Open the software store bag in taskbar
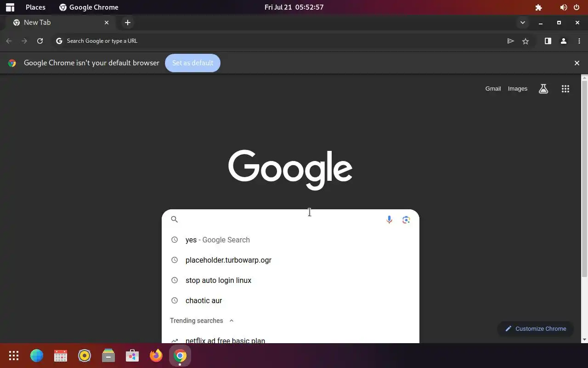The width and height of the screenshot is (588, 368). point(132,356)
